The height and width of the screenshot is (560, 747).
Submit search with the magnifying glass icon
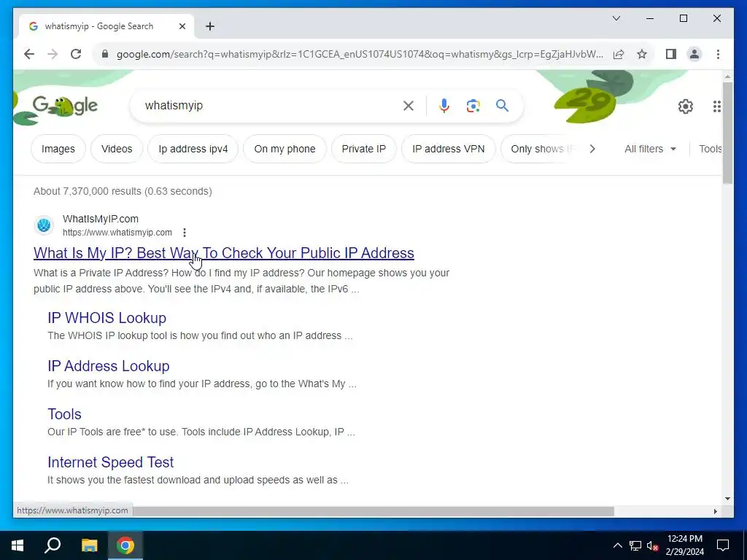click(x=502, y=105)
